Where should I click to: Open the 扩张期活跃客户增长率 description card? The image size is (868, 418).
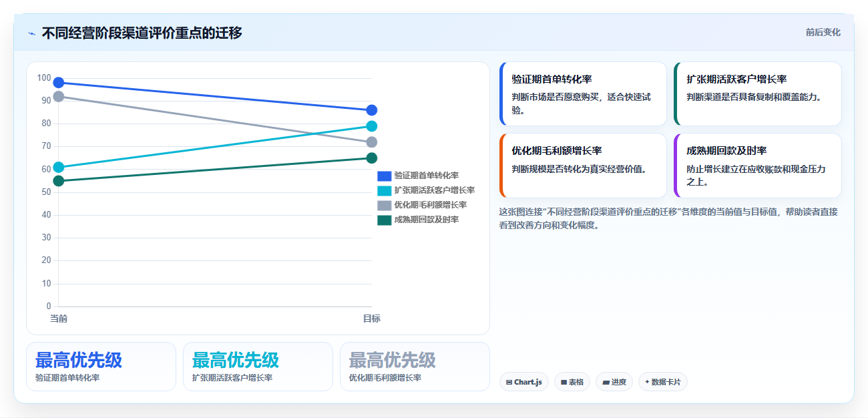(758, 94)
